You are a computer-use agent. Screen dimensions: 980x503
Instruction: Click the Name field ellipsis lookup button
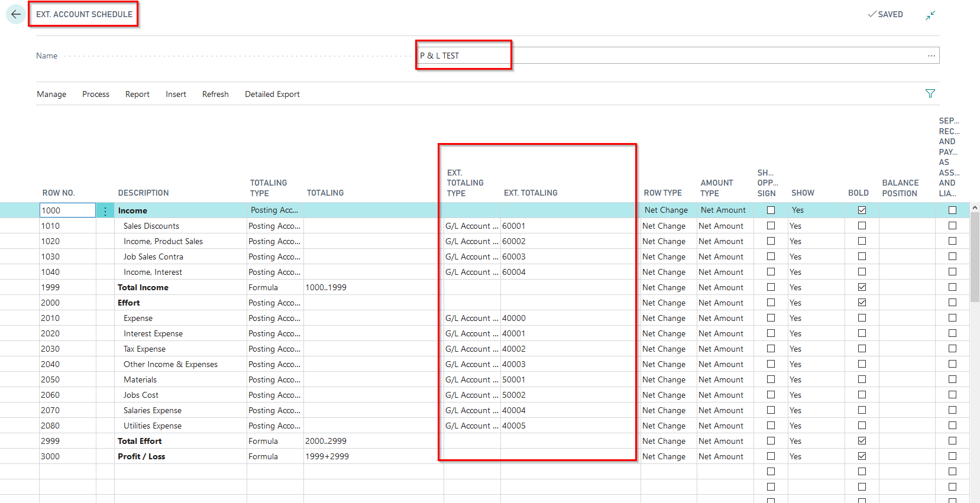[931, 56]
